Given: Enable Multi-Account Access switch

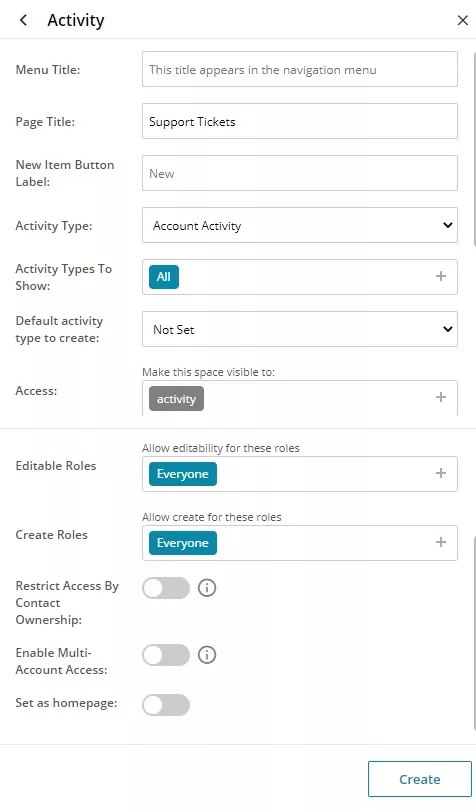Looking at the screenshot, I should tap(166, 655).
